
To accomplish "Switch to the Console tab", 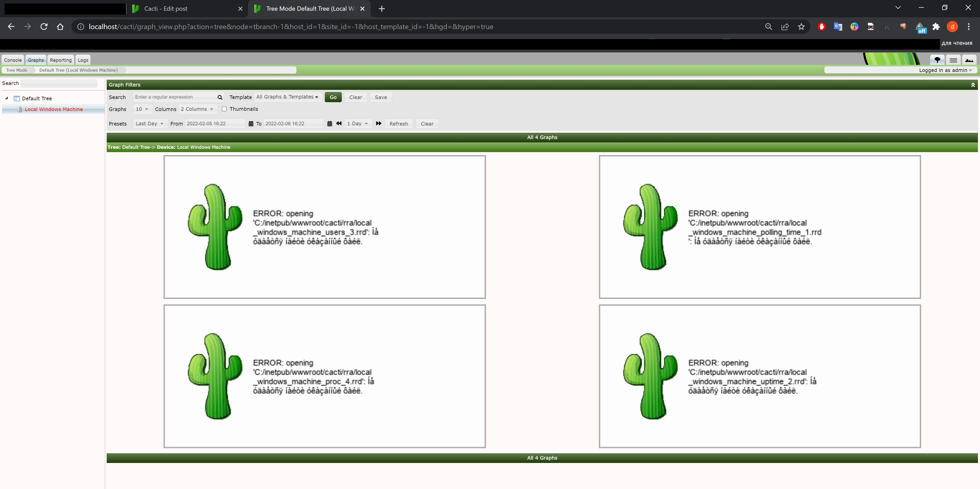I will (13, 60).
